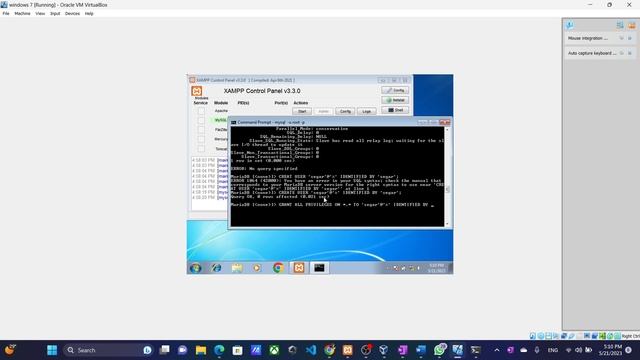Image resolution: width=640 pixels, height=360 pixels.
Task: Select the 4:58:20 PM log entry
Action: click(210, 197)
